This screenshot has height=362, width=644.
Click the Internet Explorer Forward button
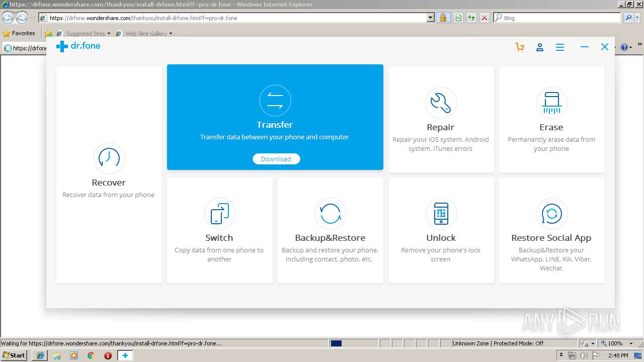[22, 18]
